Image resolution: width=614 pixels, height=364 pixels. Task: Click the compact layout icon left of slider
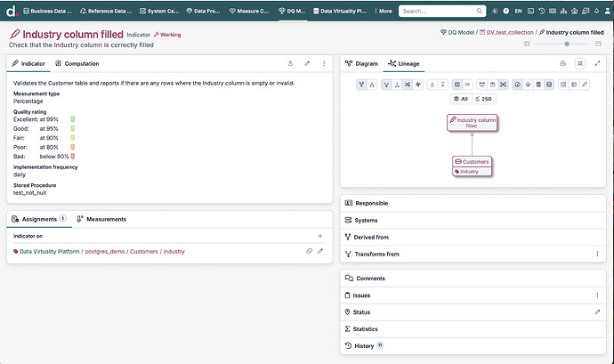tap(527, 44)
